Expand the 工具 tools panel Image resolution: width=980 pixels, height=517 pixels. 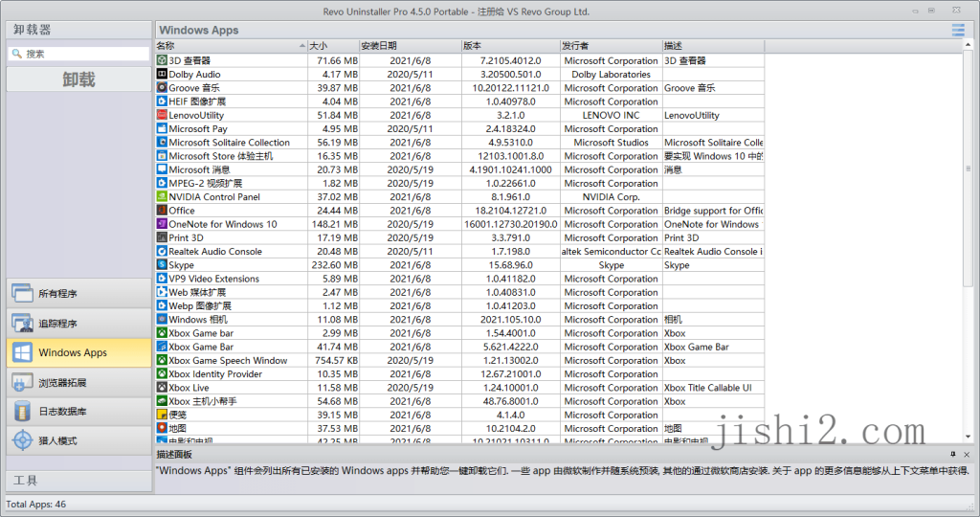coord(78,480)
